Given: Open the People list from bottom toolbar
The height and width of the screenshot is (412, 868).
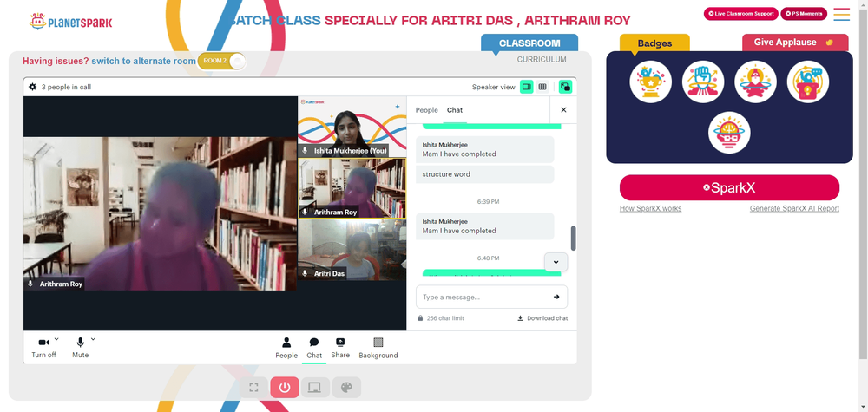Looking at the screenshot, I should (286, 348).
